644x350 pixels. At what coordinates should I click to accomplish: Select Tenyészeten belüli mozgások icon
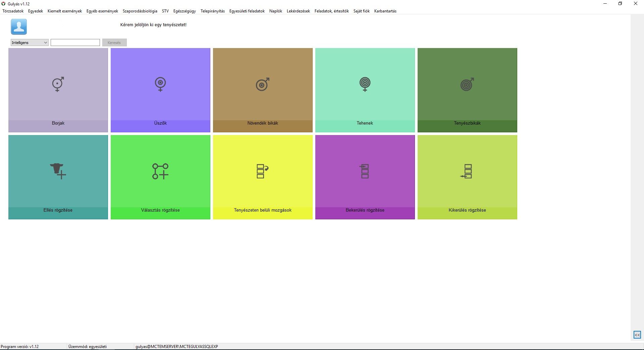click(263, 171)
